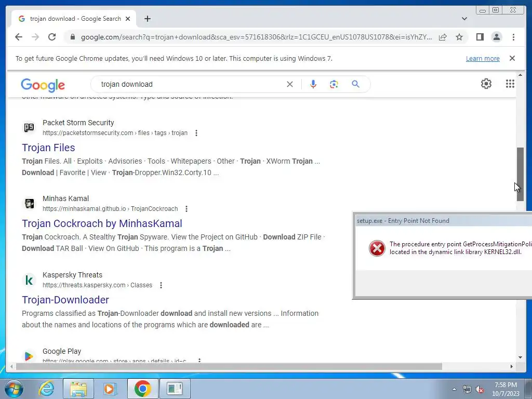Open the tab search dropdown
The height and width of the screenshot is (399, 532).
[464, 19]
